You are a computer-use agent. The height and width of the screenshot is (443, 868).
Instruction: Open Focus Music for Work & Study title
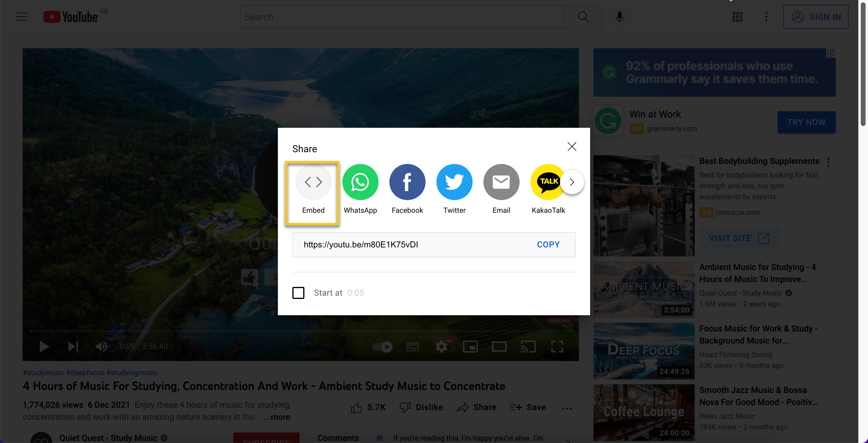(x=758, y=334)
